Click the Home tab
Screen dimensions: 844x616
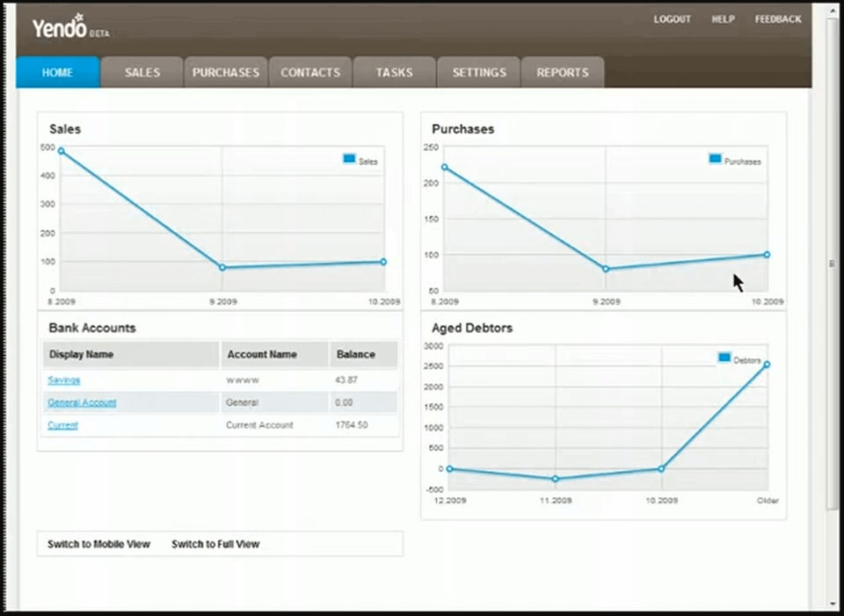click(58, 72)
